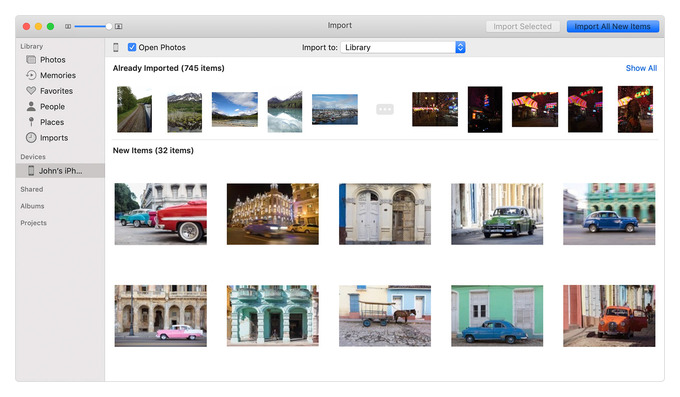
Task: Open the Imports clock icon
Action: coord(31,138)
